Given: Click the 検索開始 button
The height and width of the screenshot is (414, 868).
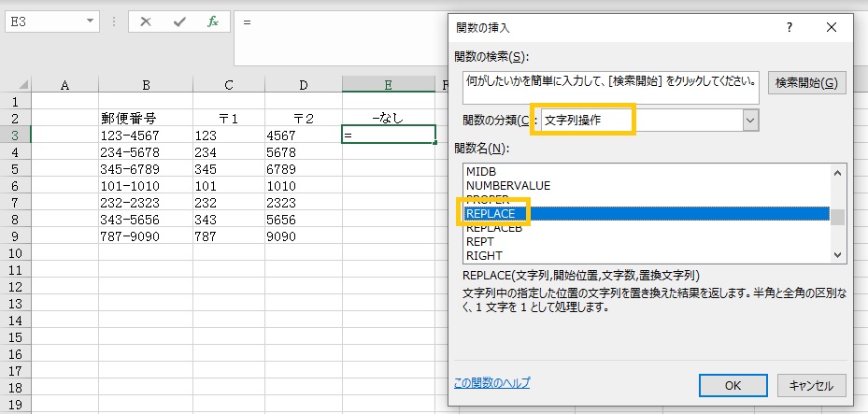Looking at the screenshot, I should 808,82.
